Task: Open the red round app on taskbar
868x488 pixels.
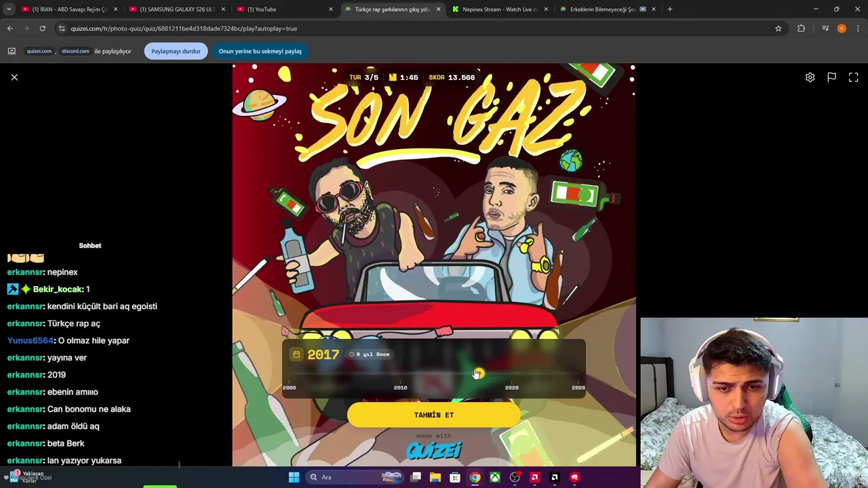Action: (x=574, y=477)
